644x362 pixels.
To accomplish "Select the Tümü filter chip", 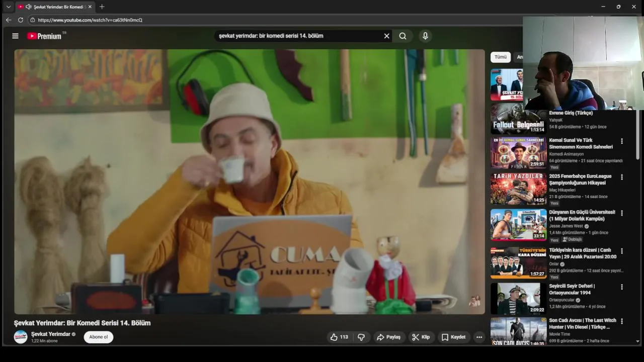I will pyautogui.click(x=501, y=57).
